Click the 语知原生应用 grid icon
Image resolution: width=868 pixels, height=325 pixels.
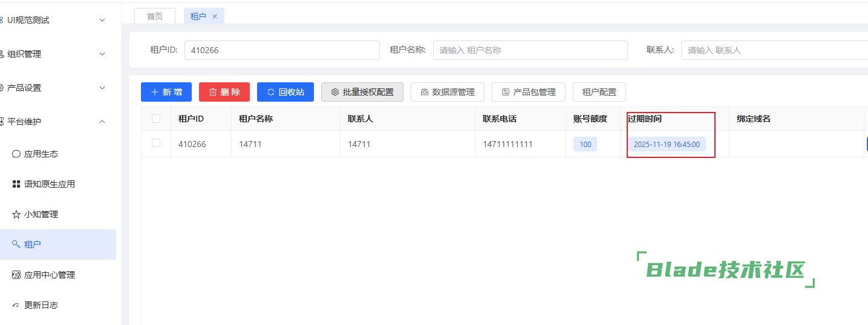click(16, 184)
